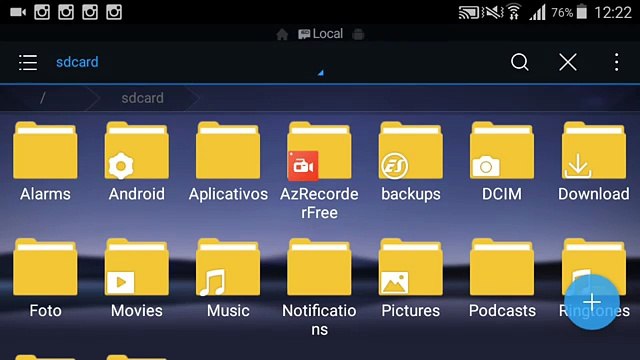Viewport: 640px width, 360px height.
Task: Tap the cast screen status icon
Action: point(469,13)
